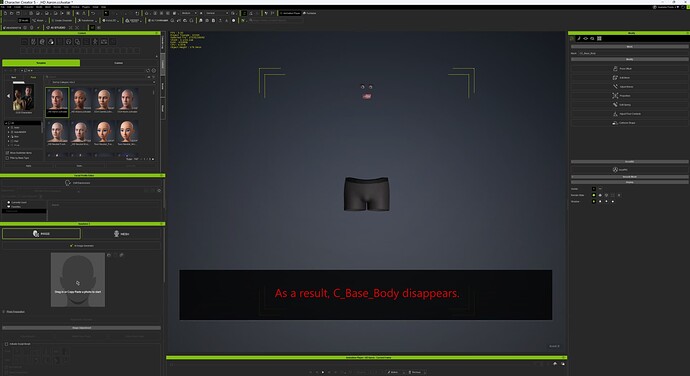Toggle the first Visible option in Display
The width and height of the screenshot is (690, 376).
[594, 189]
